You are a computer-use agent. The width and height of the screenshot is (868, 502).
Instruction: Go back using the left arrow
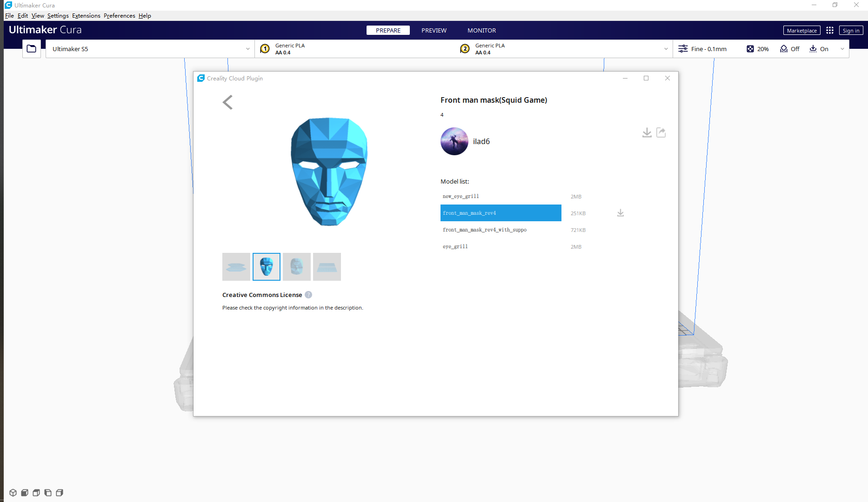(x=227, y=102)
